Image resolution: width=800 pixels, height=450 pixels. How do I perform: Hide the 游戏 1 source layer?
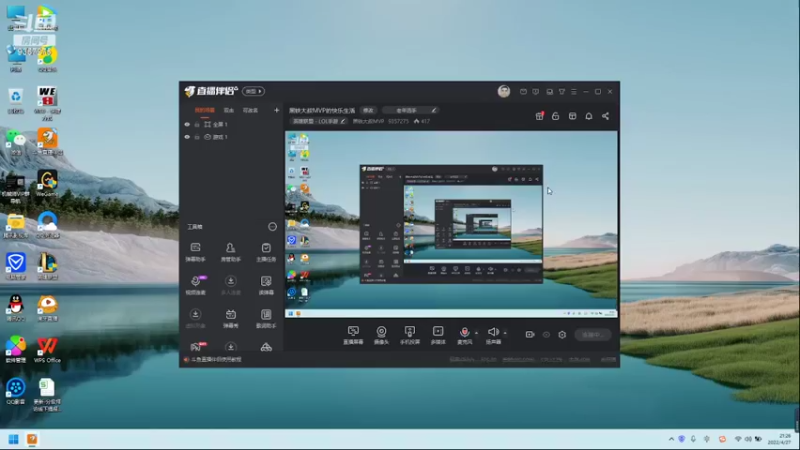[187, 137]
